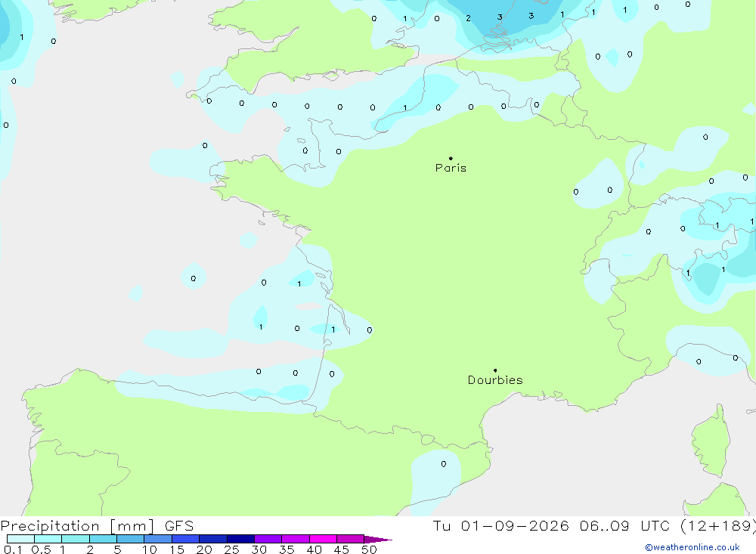Screen dimensions: 756x554
Task: Select the black dot marker above Dourbies
Action: tap(495, 370)
